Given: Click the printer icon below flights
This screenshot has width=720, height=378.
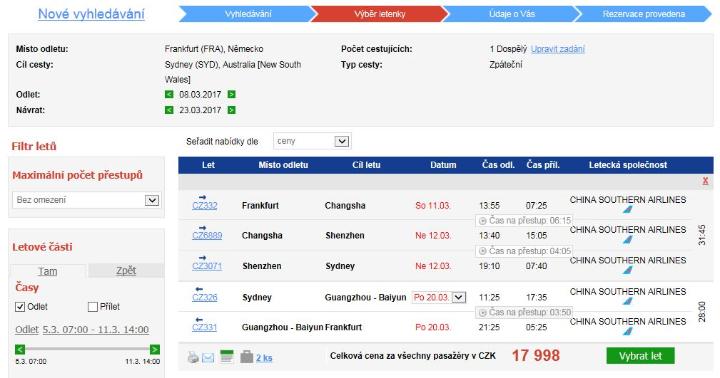Looking at the screenshot, I should [x=193, y=357].
